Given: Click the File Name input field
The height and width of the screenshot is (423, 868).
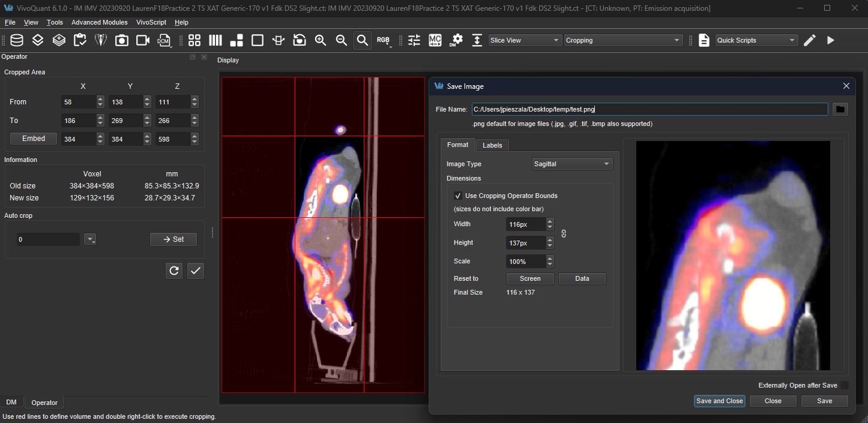Looking at the screenshot, I should [x=649, y=109].
